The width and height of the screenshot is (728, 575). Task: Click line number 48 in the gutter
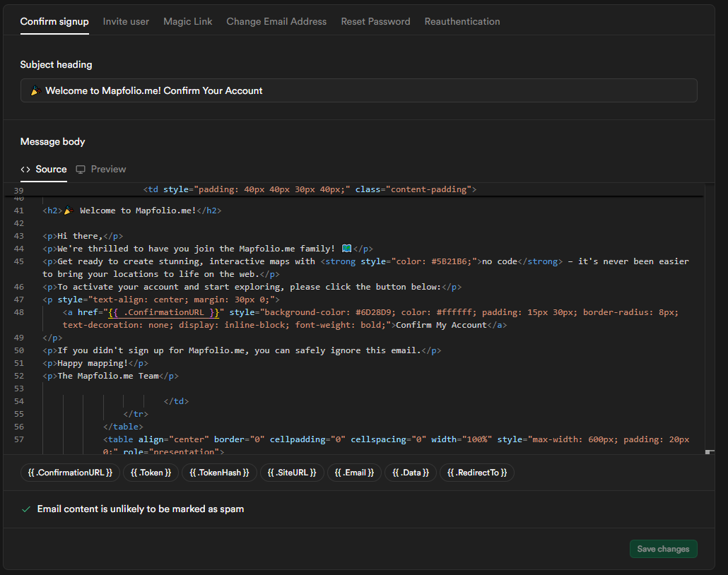(x=18, y=312)
